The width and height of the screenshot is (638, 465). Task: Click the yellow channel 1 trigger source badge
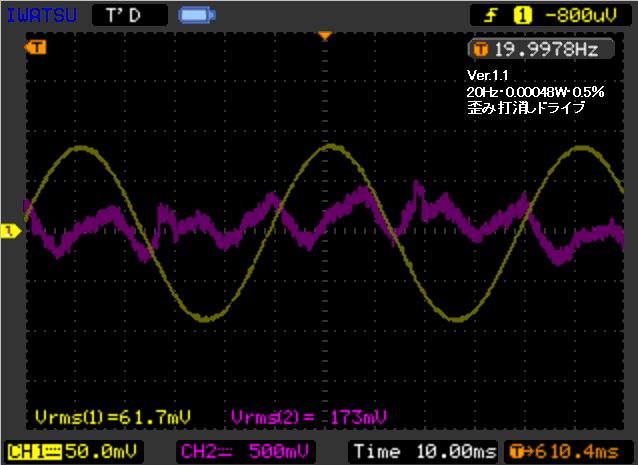(522, 15)
